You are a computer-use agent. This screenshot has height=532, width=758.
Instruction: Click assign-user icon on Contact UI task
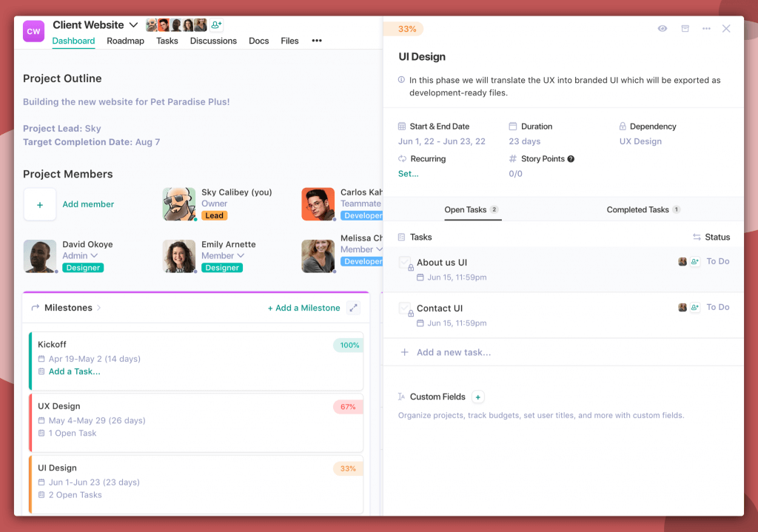(x=694, y=307)
